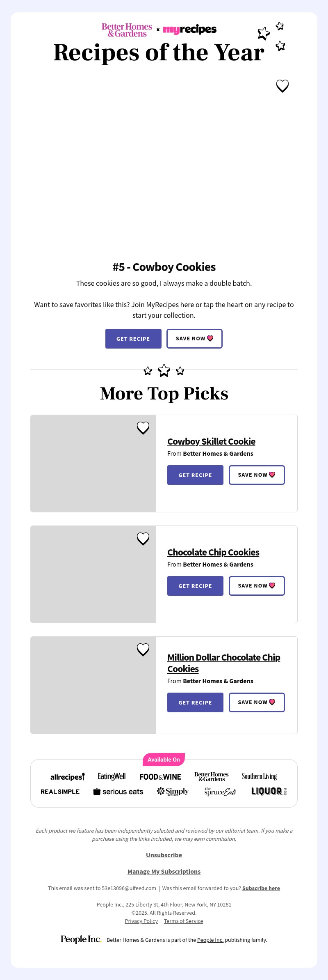Image resolution: width=328 pixels, height=980 pixels.
Task: Get the Cowboy Cookies recipe
Action: pos(133,339)
